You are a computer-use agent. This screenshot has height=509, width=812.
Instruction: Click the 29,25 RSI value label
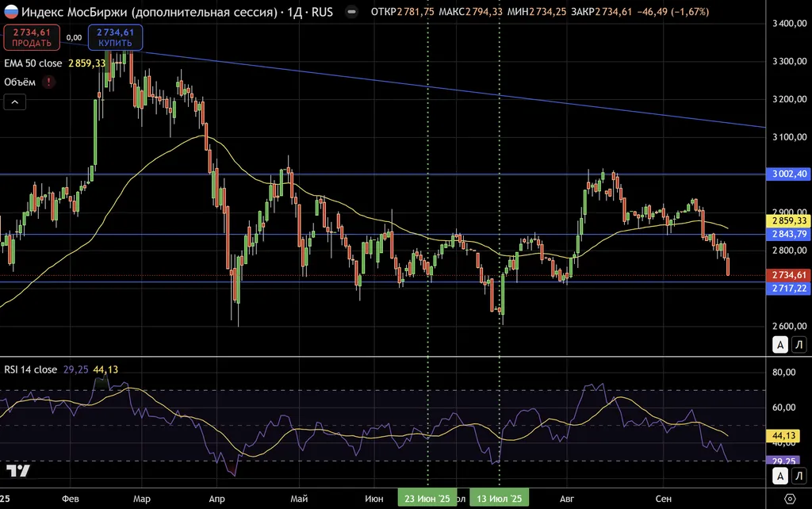(788, 461)
